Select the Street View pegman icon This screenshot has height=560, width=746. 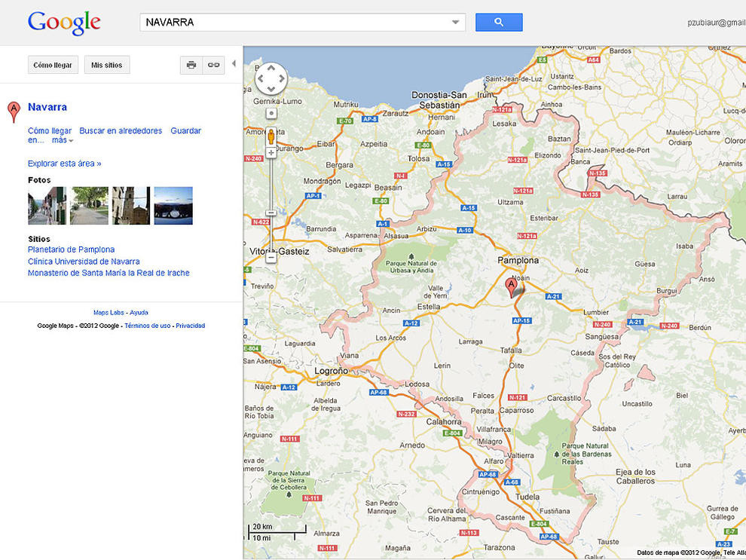pyautogui.click(x=271, y=136)
